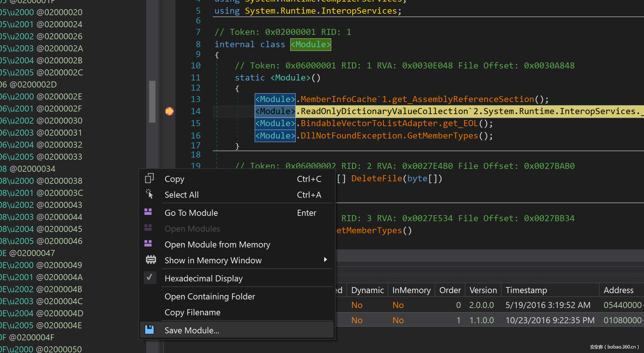Click the DeleteFile method name in code
The image size is (644, 353).
377,178
